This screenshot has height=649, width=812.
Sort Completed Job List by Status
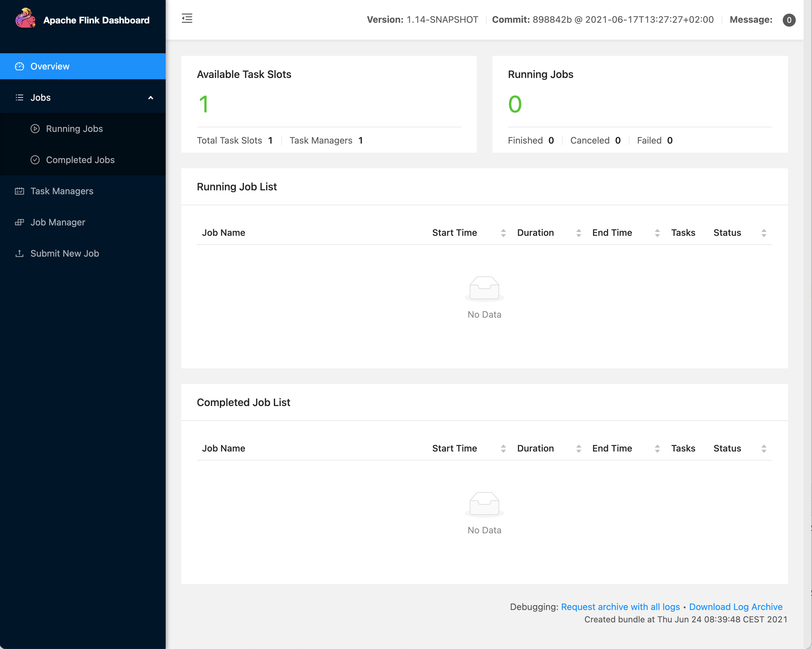pos(763,448)
